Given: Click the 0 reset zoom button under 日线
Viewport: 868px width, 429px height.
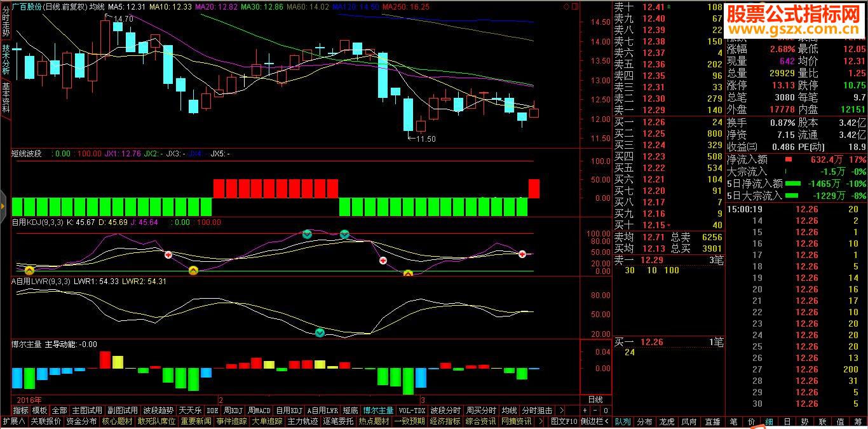Looking at the screenshot, I should click(606, 411).
